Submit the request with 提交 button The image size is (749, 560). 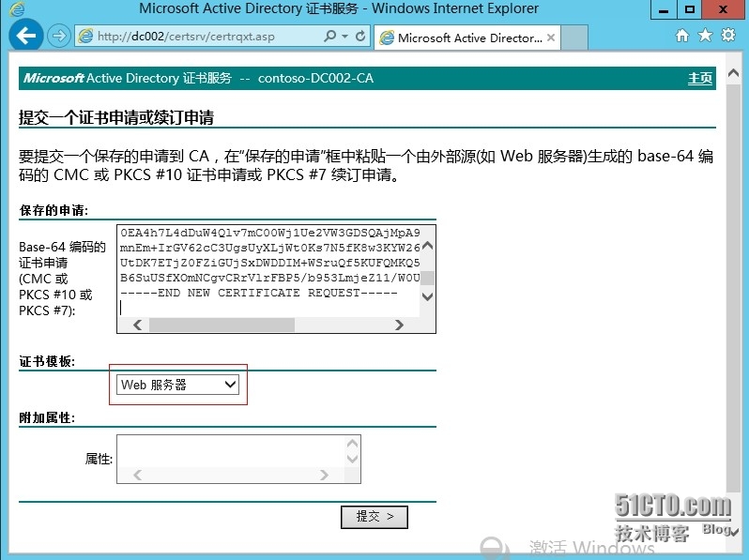tap(374, 517)
